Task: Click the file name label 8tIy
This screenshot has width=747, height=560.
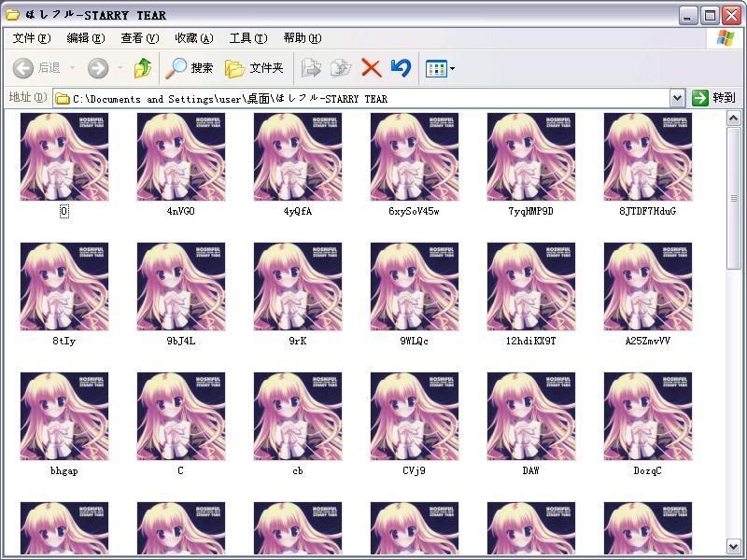Action: pyautogui.click(x=64, y=341)
